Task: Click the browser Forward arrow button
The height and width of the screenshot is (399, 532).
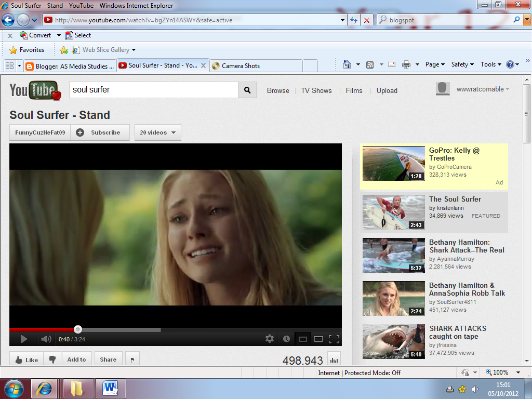Action: (23, 20)
